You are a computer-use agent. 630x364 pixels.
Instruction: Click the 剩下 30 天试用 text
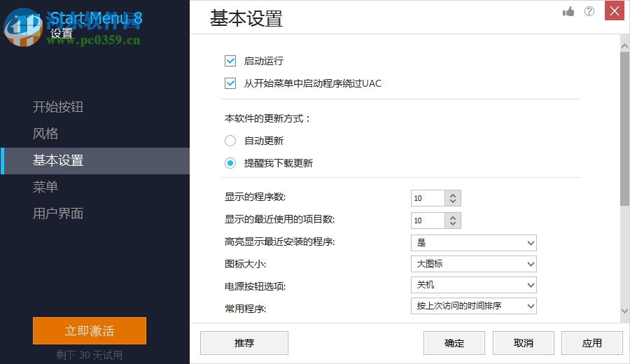[89, 355]
